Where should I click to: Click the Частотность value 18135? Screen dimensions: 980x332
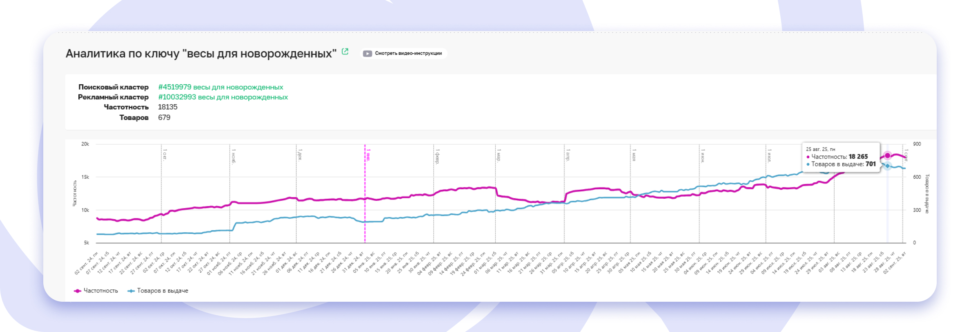pyautogui.click(x=167, y=107)
